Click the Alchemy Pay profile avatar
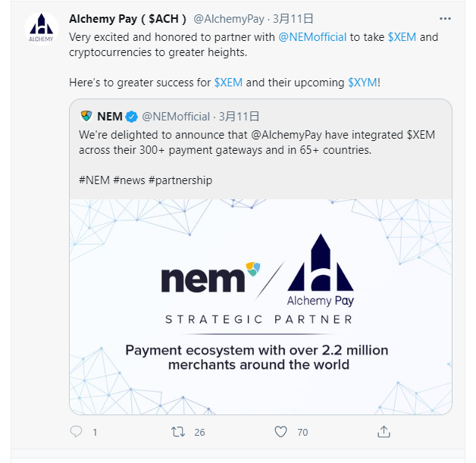The height and width of the screenshot is (463, 476). (42, 29)
